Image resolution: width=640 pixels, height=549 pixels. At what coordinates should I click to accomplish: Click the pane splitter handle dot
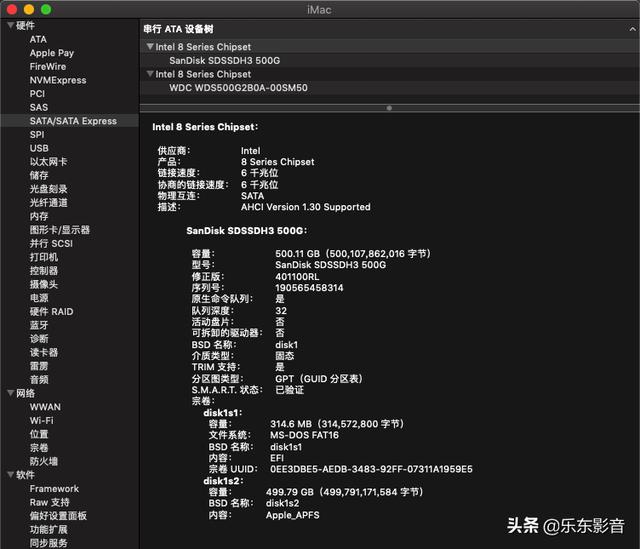[389, 108]
